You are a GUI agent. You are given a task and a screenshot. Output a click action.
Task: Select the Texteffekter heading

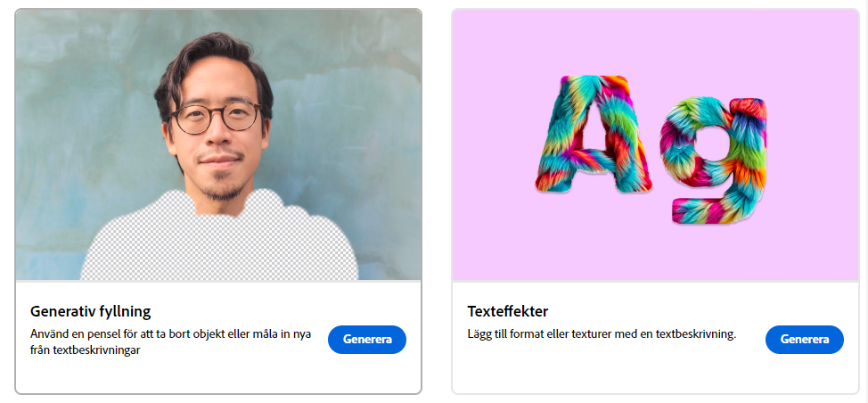click(508, 312)
